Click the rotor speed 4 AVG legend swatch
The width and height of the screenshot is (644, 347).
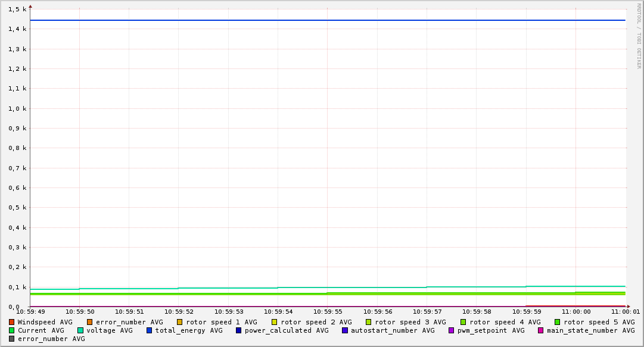(463, 322)
